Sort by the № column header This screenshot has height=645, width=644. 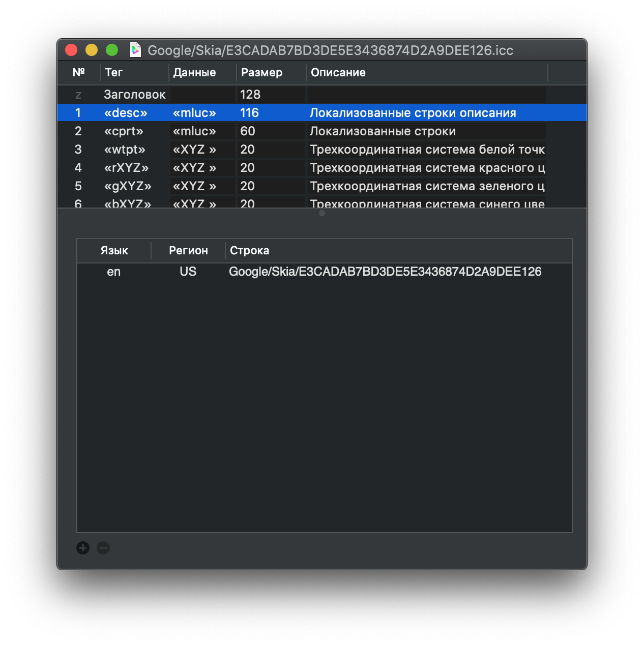(x=79, y=73)
